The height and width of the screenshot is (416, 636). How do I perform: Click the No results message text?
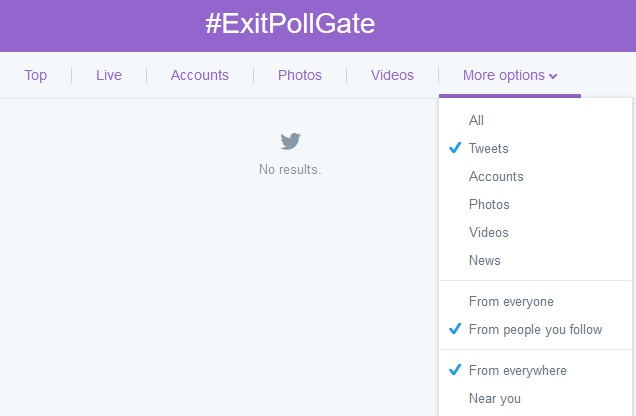tap(290, 170)
